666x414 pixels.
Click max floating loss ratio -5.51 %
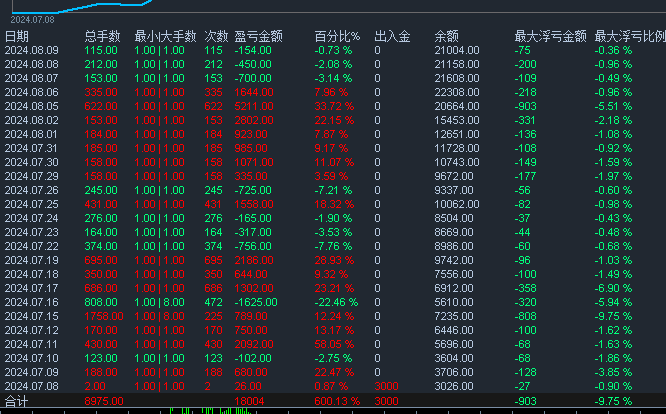coord(613,107)
